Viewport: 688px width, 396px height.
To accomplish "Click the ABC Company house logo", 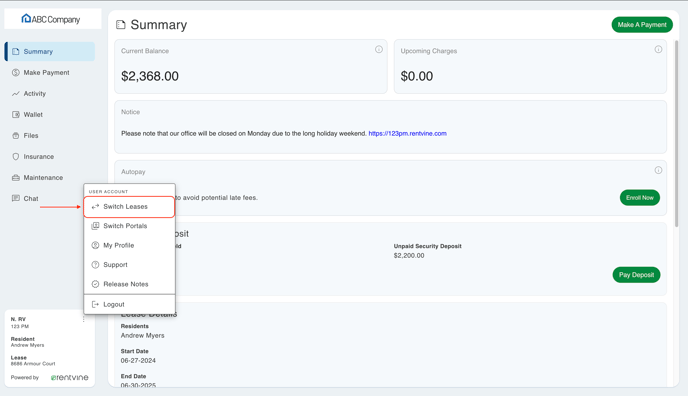I will [x=26, y=18].
